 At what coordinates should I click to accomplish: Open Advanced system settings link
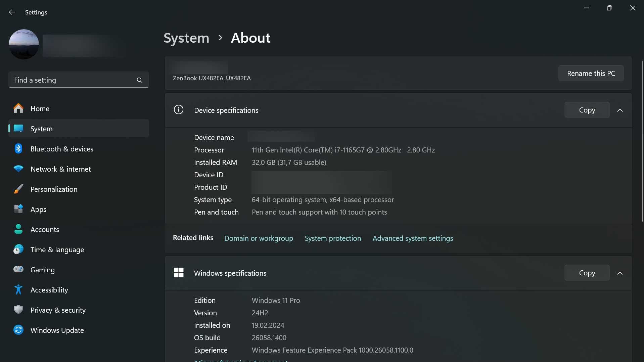[x=413, y=238]
